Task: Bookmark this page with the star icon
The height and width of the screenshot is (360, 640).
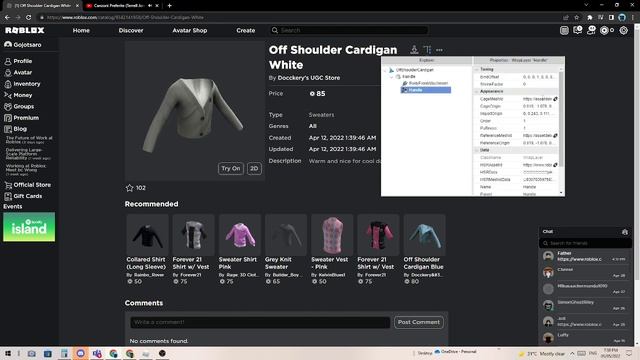Action: point(576,18)
